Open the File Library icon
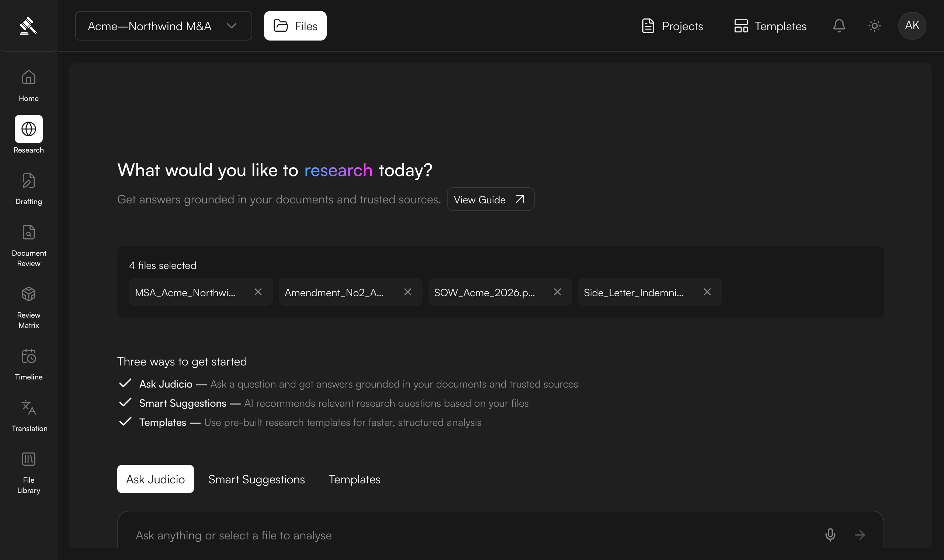This screenshot has height=560, width=944. [x=29, y=459]
